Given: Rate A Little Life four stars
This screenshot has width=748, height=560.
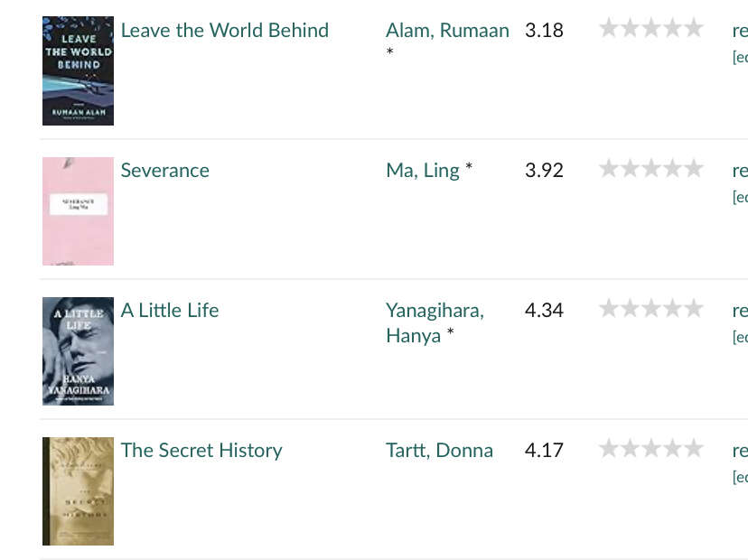Looking at the screenshot, I should [673, 308].
